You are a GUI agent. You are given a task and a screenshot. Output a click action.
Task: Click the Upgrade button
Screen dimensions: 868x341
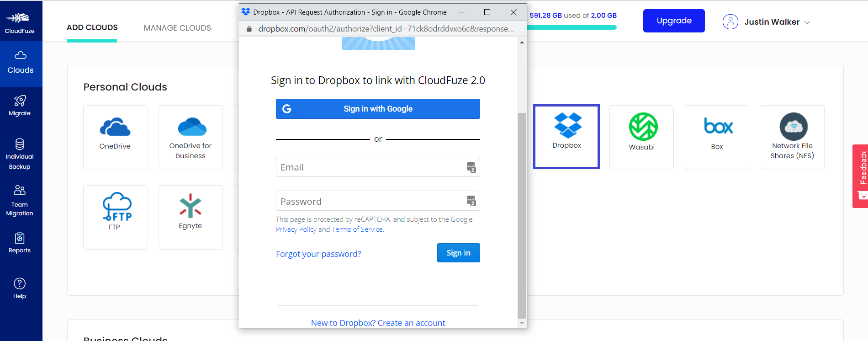coord(674,21)
